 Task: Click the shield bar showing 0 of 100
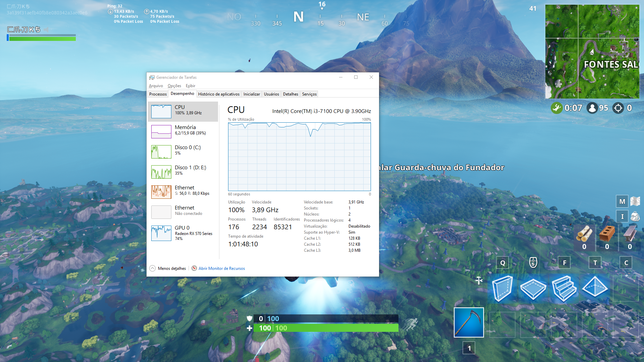[x=326, y=318]
